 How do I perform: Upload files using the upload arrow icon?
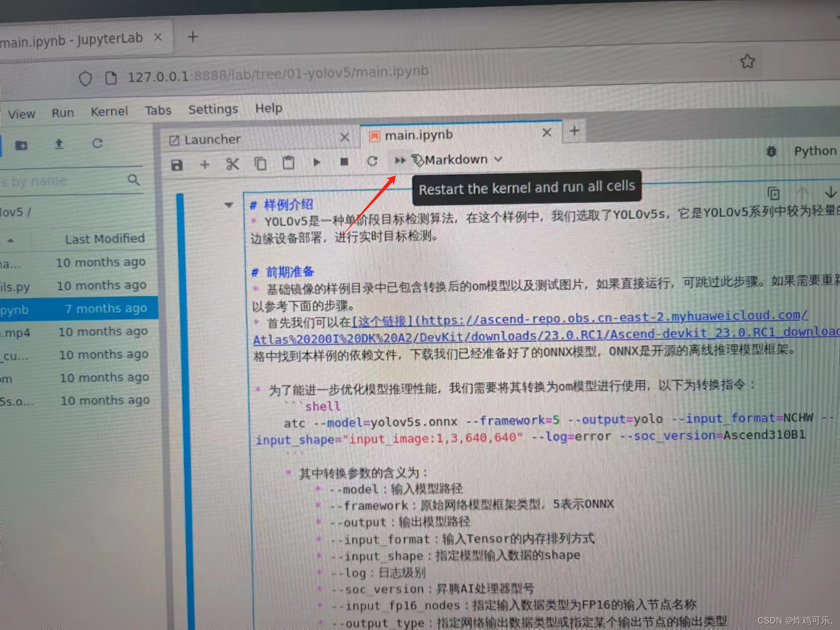pyautogui.click(x=59, y=144)
